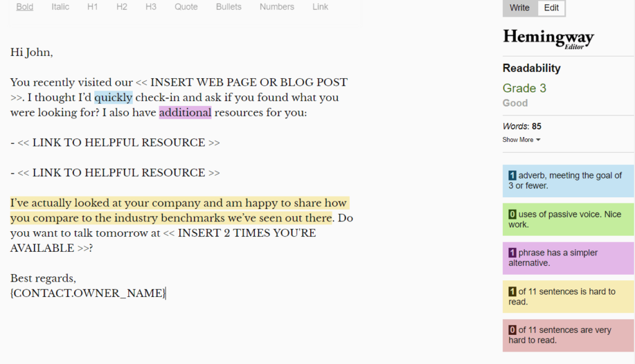Switch to Write mode

(x=520, y=8)
